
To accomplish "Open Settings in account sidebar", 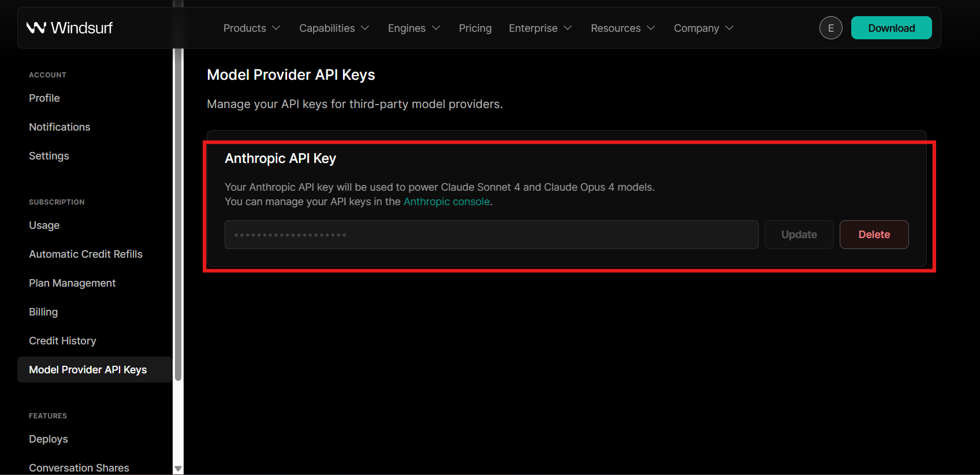I will tap(49, 156).
